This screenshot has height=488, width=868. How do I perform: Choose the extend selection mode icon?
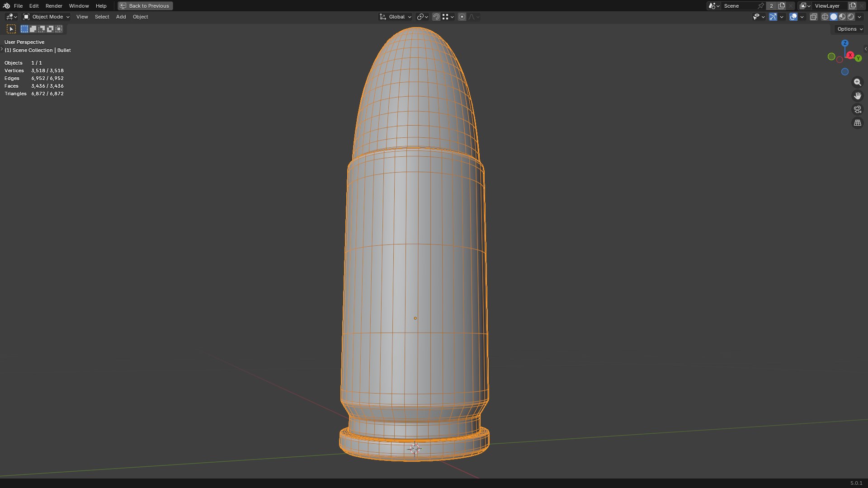click(x=33, y=29)
